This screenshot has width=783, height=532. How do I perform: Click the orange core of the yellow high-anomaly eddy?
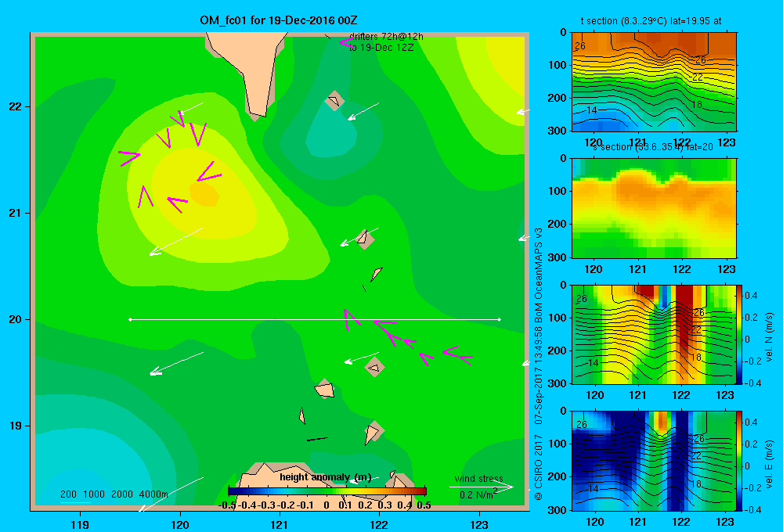tap(204, 195)
